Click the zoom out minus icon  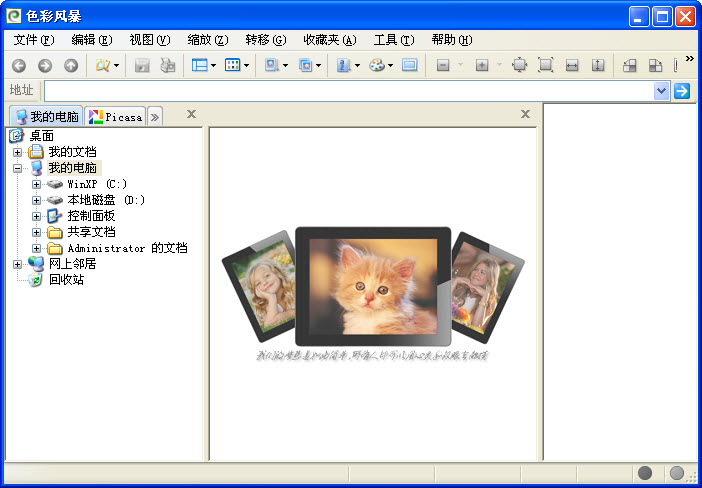(x=443, y=66)
